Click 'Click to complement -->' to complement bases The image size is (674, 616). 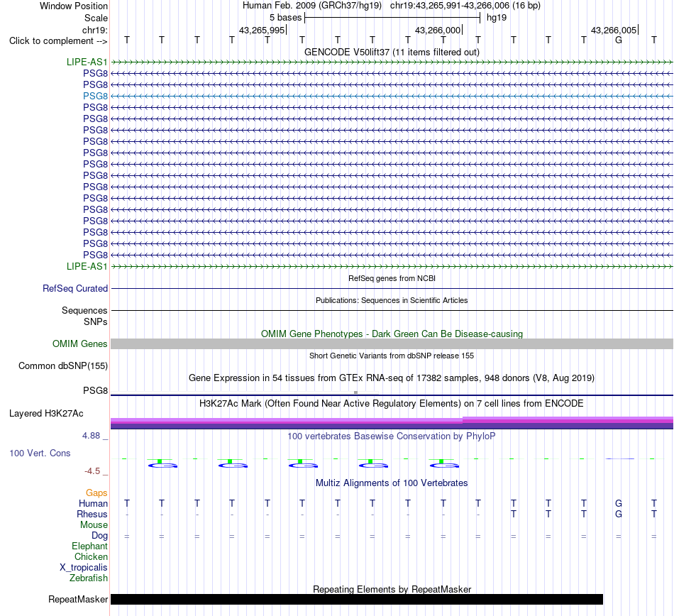[x=58, y=41]
